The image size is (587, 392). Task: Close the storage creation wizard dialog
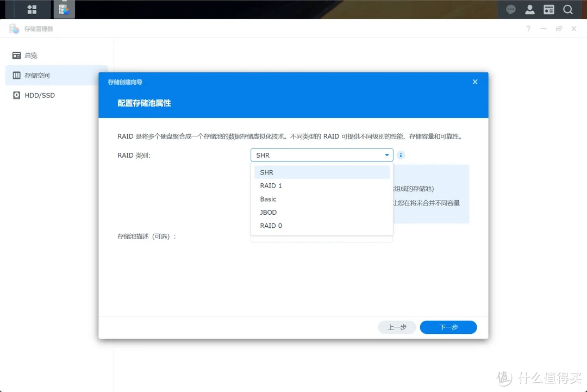coord(474,82)
